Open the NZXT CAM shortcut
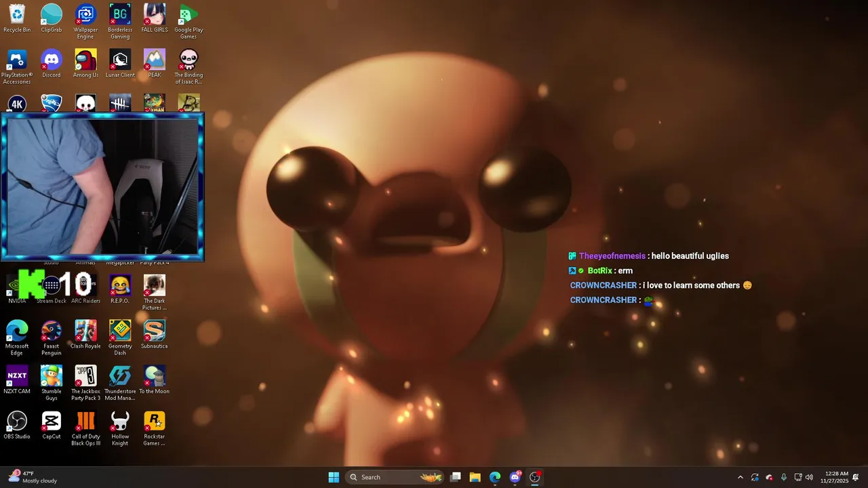 [x=17, y=380]
